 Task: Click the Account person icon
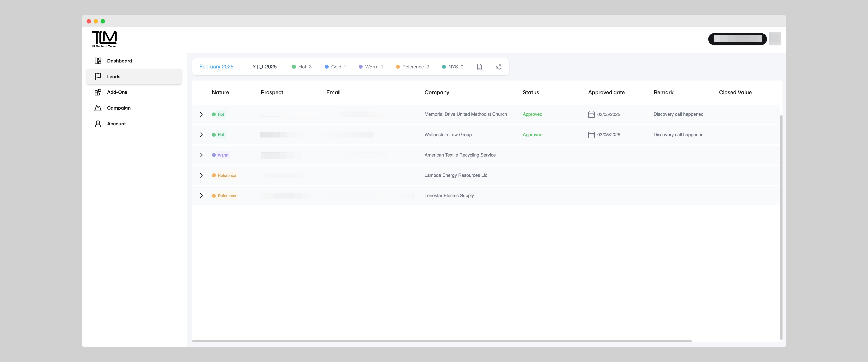click(98, 124)
